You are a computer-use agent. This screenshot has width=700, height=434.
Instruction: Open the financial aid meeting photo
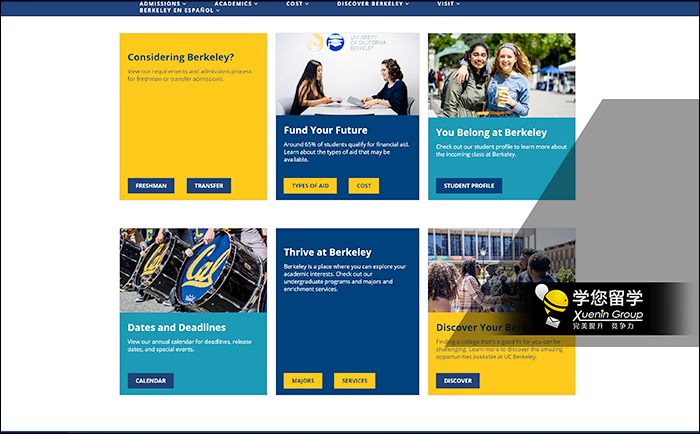(347, 74)
